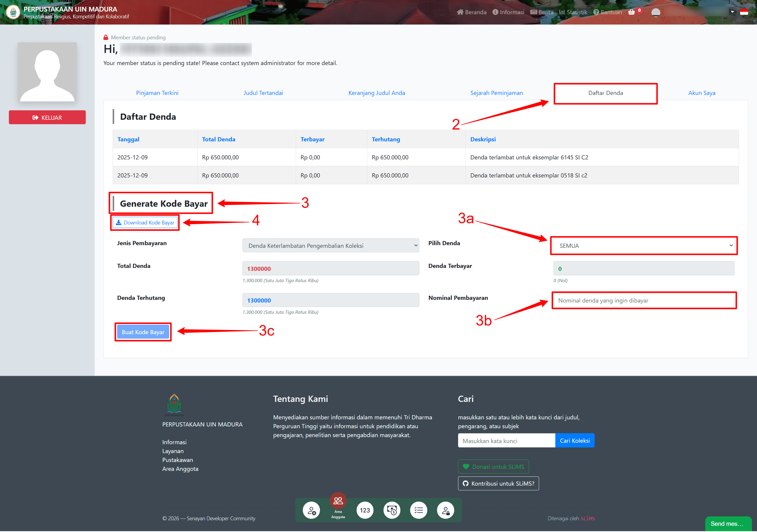
Task: Click the add-member icon in bottom dock
Action: [x=311, y=510]
